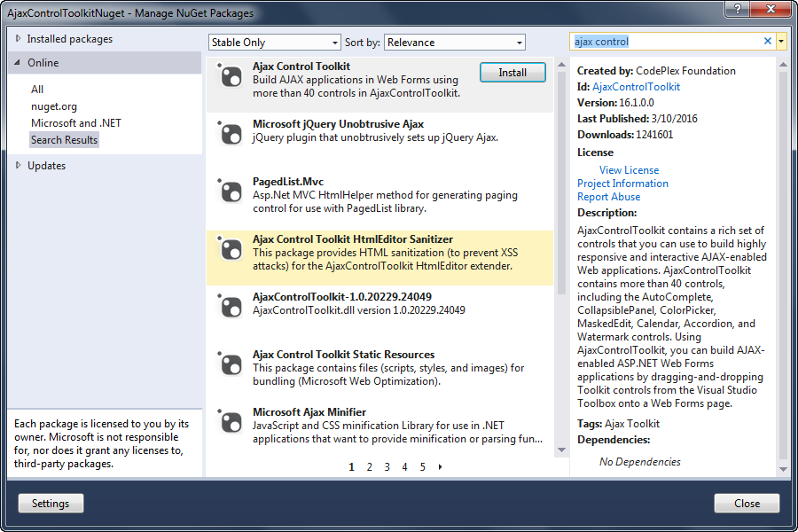The image size is (798, 532).
Task: Clear the search box with the X icon
Action: click(x=768, y=42)
